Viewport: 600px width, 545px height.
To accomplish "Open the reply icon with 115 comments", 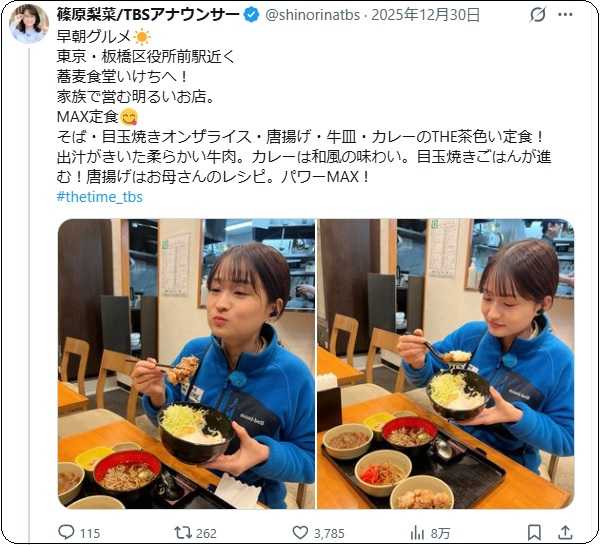I will click(66, 532).
